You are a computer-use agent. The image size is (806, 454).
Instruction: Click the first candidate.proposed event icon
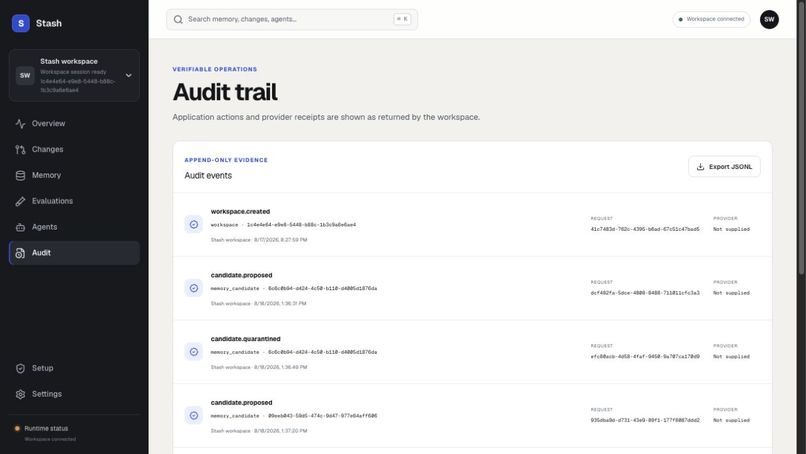coord(194,288)
